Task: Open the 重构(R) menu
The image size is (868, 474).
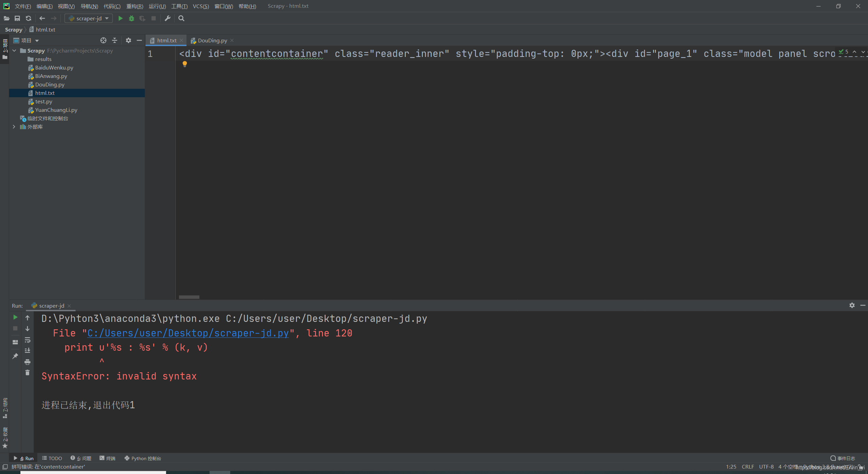Action: [x=135, y=6]
